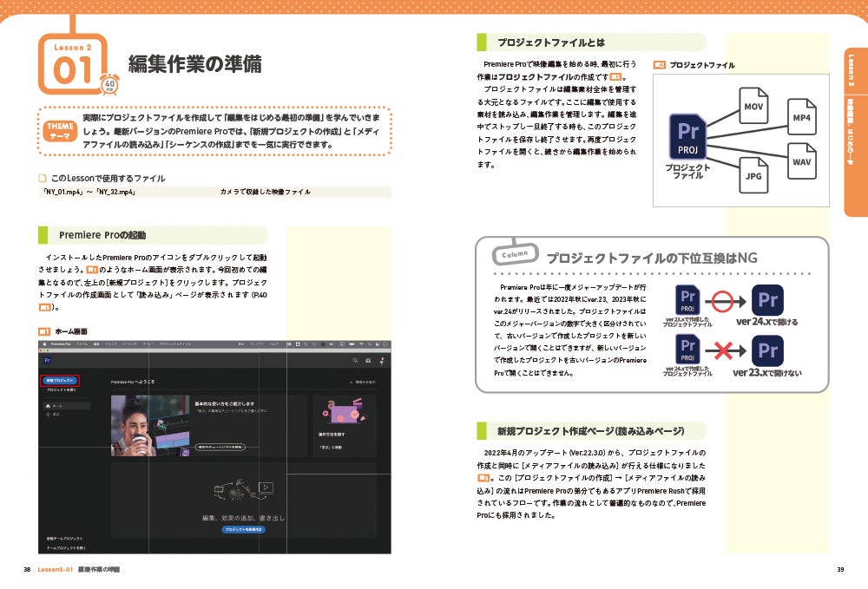The image size is (868, 589).
Task: Click the volume speaker icon in menu bar
Action: tap(332, 344)
